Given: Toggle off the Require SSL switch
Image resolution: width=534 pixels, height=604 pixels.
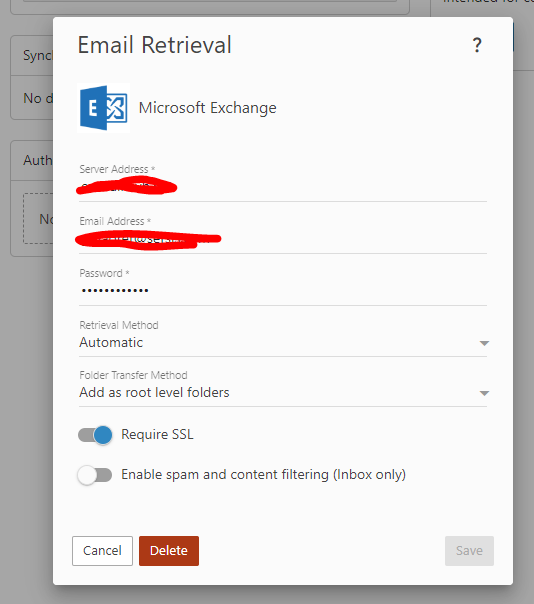Looking at the screenshot, I should tap(95, 435).
